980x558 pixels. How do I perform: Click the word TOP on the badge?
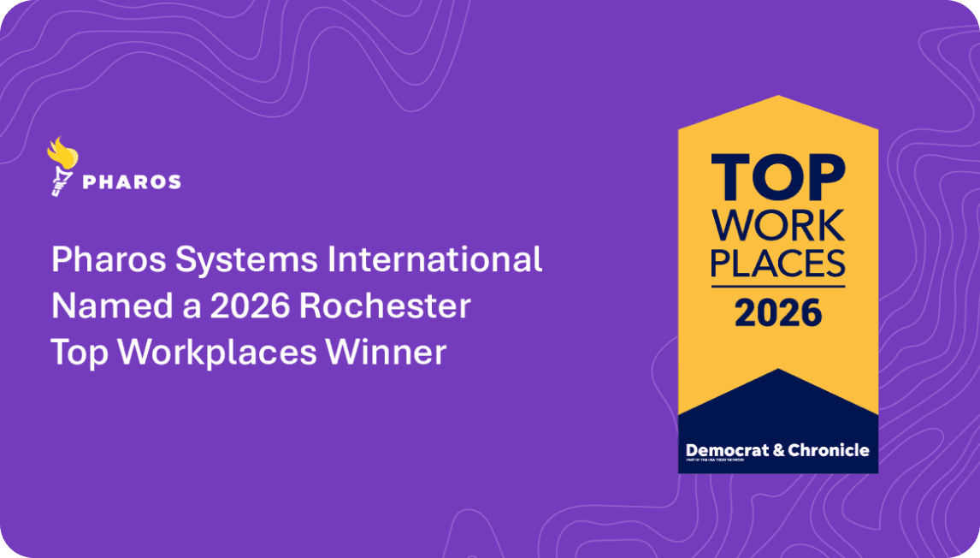tap(778, 178)
